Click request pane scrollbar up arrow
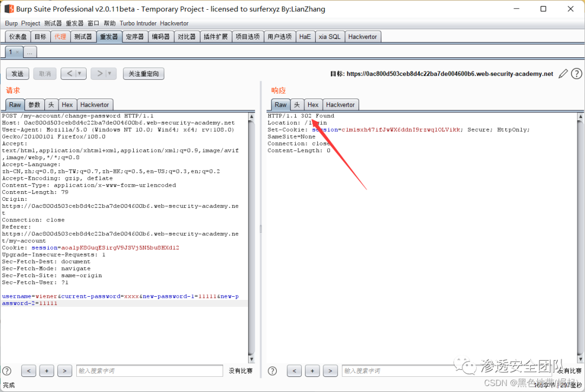The image size is (585, 392). pos(251,116)
